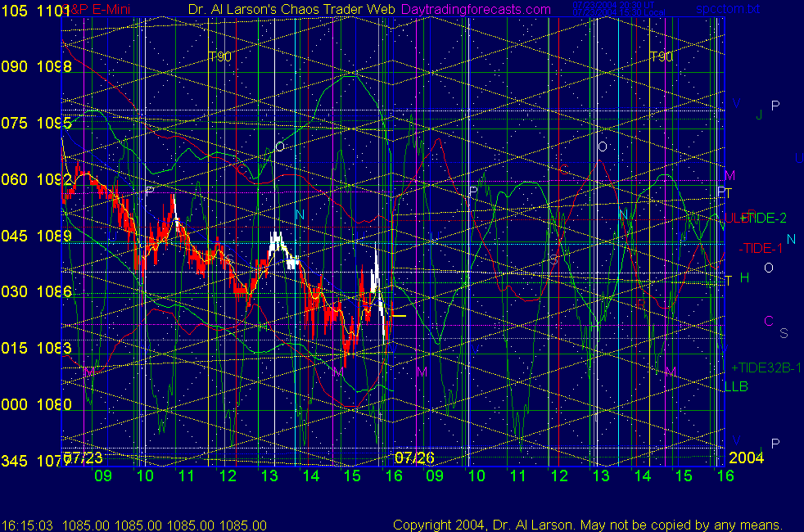Viewport: 804px width, 532px height.
Task: Click the magenta C planet label right of the chart
Action: (769, 321)
